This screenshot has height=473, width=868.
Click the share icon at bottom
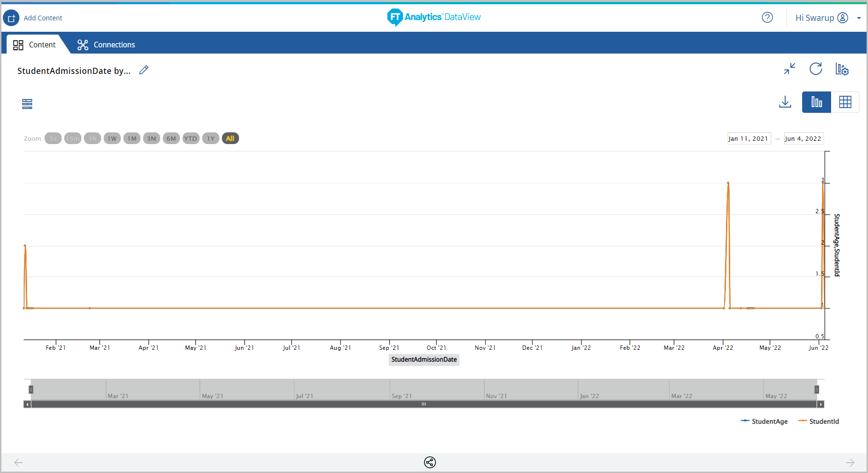430,462
